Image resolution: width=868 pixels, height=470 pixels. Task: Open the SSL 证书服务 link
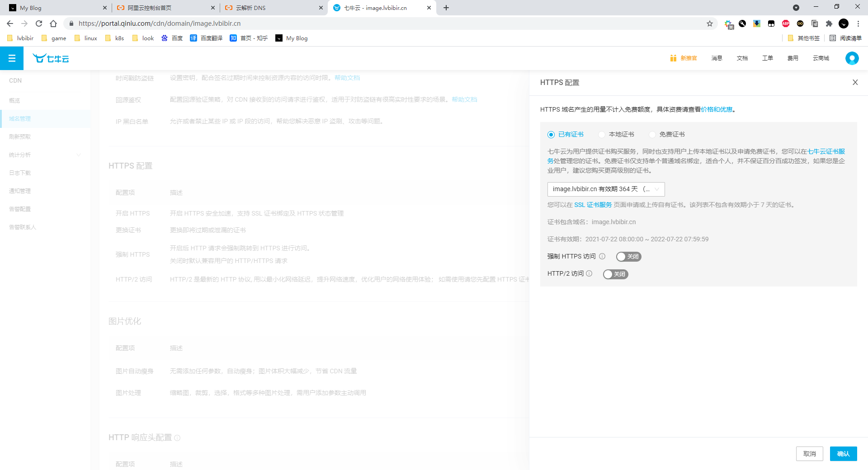593,205
